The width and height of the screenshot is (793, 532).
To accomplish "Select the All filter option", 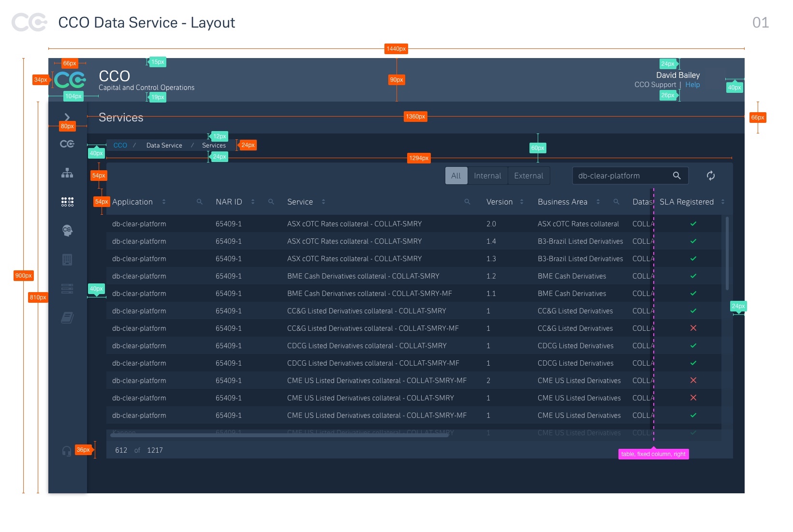I will click(x=456, y=176).
